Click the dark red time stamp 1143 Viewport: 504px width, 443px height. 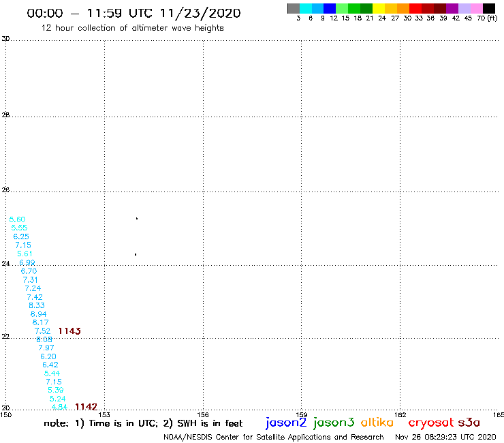pyautogui.click(x=69, y=331)
